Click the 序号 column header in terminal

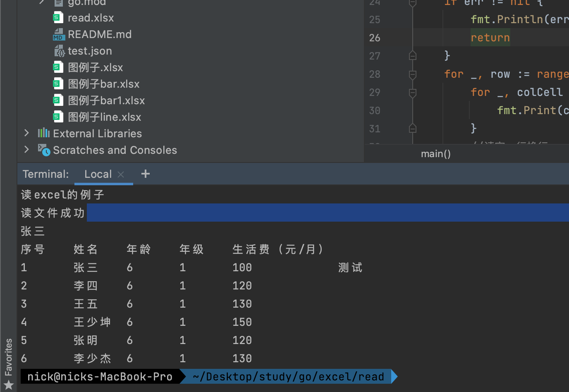[33, 249]
